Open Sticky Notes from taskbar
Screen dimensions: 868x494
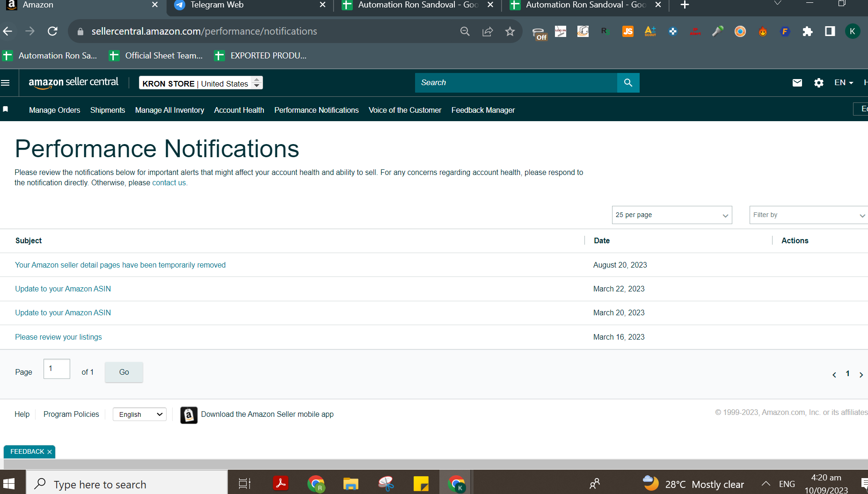421,484
